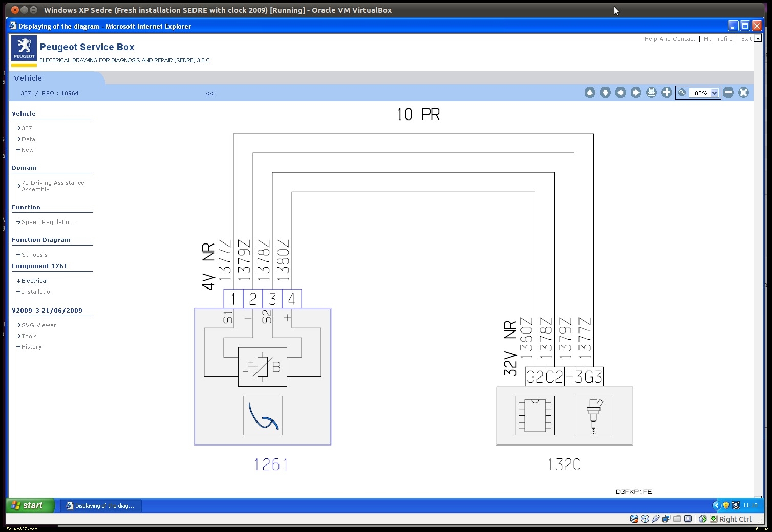Click the VirtualBox shared folders icon
Viewport: 772px width, 532px height.
(x=677, y=519)
